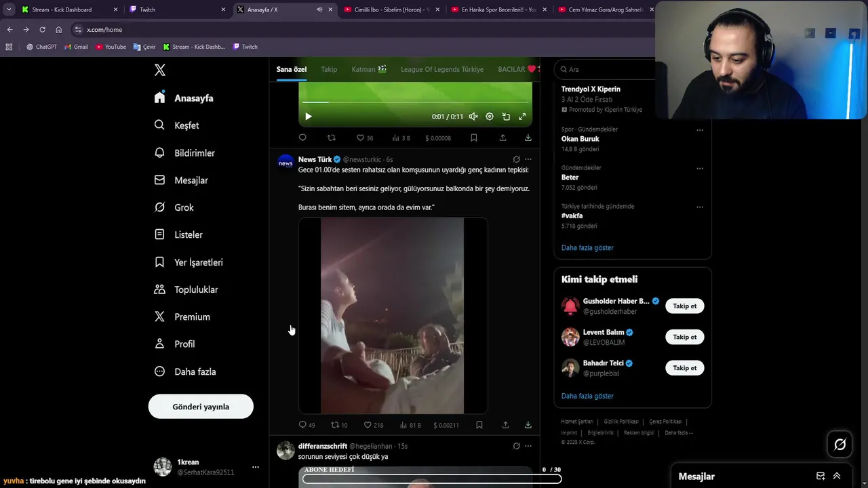This screenshot has width=868, height=488.
Task: Seek on the top video progress bar
Action: [x=415, y=102]
